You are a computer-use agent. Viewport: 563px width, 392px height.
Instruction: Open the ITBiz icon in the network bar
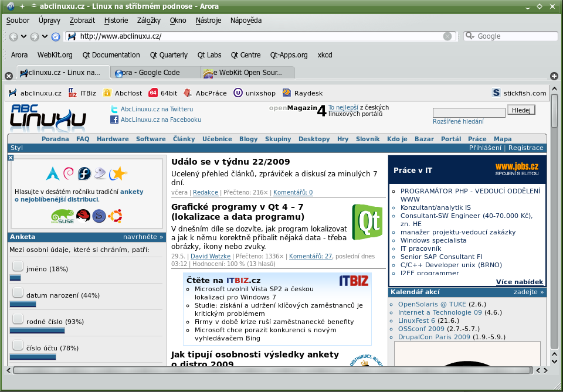point(73,93)
